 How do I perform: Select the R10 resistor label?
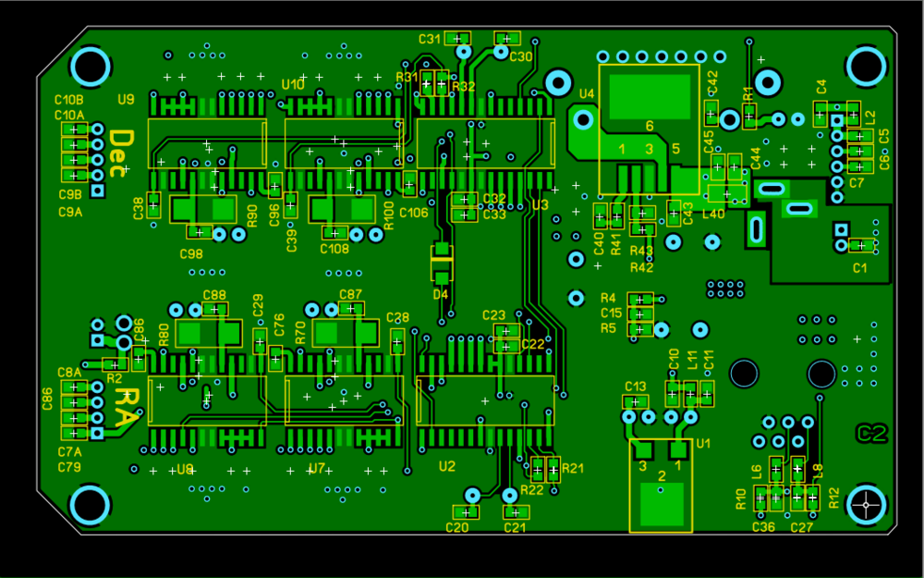(x=741, y=499)
